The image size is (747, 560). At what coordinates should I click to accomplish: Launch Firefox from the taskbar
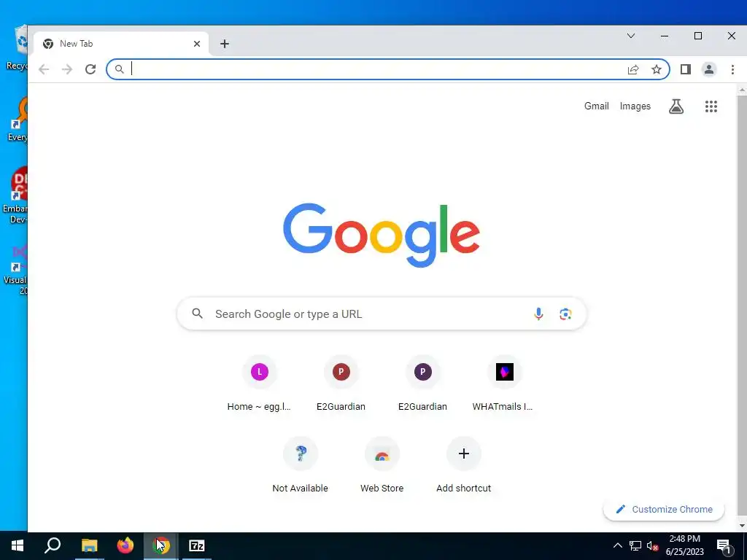125,545
